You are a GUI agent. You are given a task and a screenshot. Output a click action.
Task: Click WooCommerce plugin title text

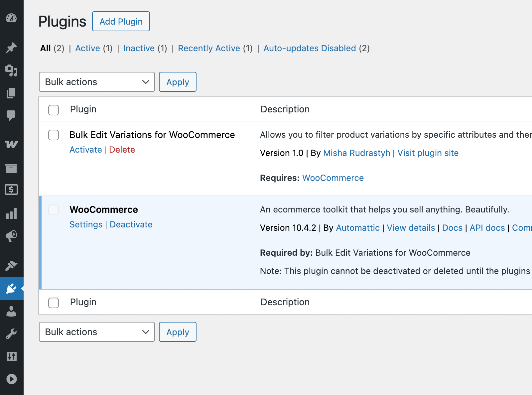(104, 209)
